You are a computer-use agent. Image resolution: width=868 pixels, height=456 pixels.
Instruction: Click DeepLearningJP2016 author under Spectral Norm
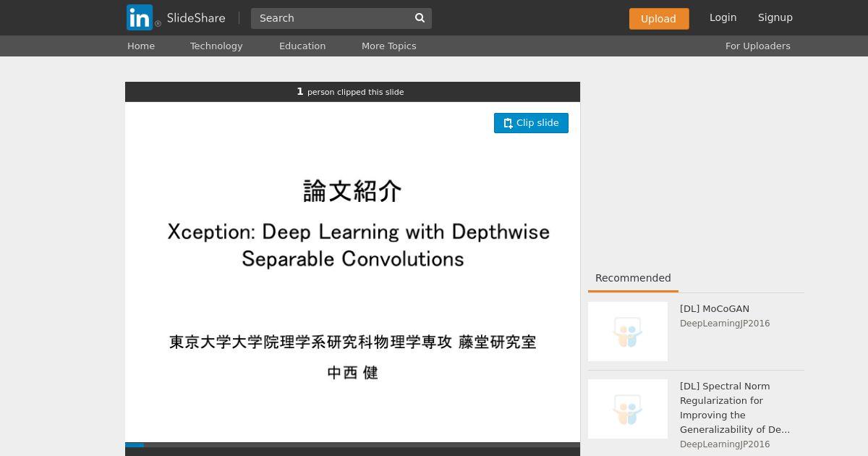(725, 444)
